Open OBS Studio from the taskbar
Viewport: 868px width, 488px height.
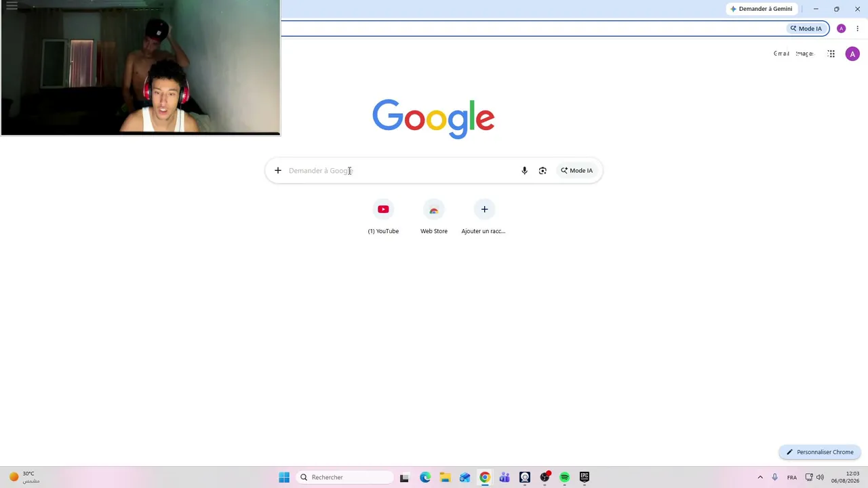(x=545, y=477)
